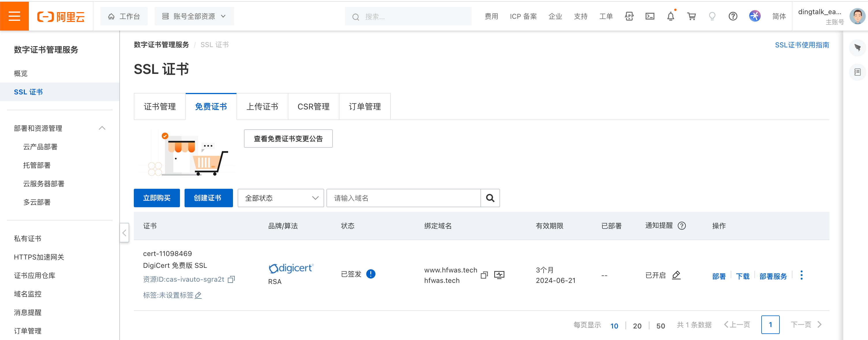Screen dimensions: 868x340
Task: Click the notification bell icon
Action: [x=670, y=16]
